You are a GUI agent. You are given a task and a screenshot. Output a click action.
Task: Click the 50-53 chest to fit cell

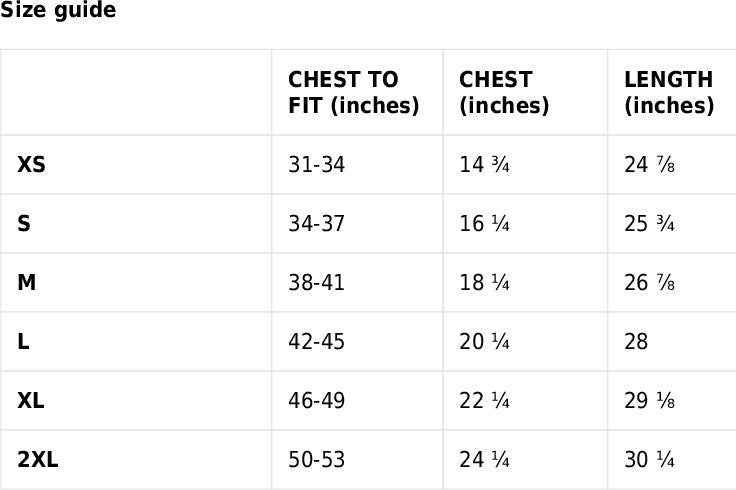coord(316,460)
